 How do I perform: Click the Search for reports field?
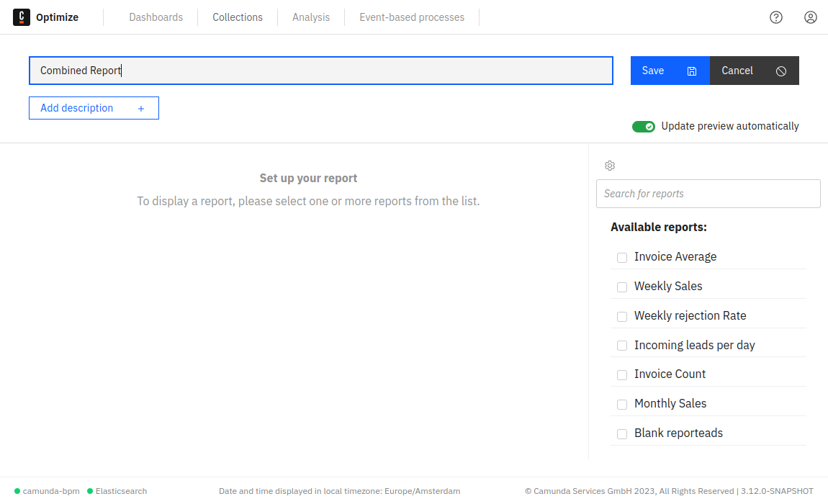point(708,193)
